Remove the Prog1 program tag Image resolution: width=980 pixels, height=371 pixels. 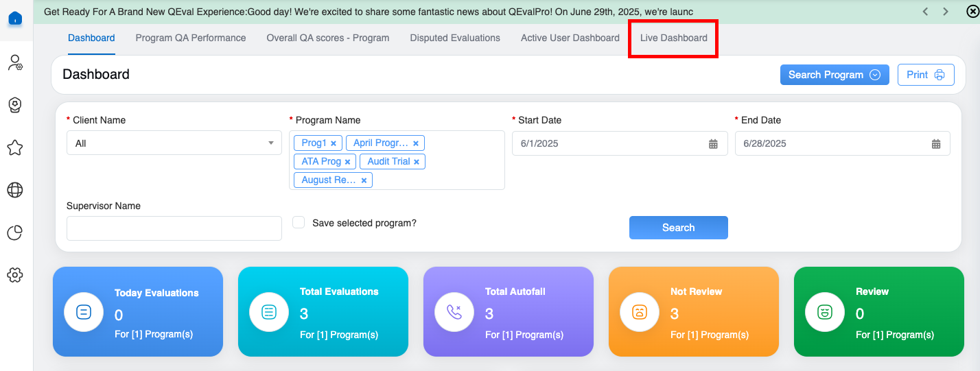coord(334,143)
